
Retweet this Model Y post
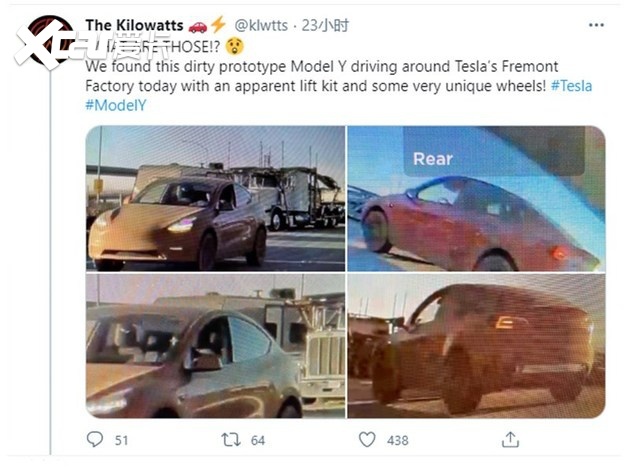coord(229,439)
